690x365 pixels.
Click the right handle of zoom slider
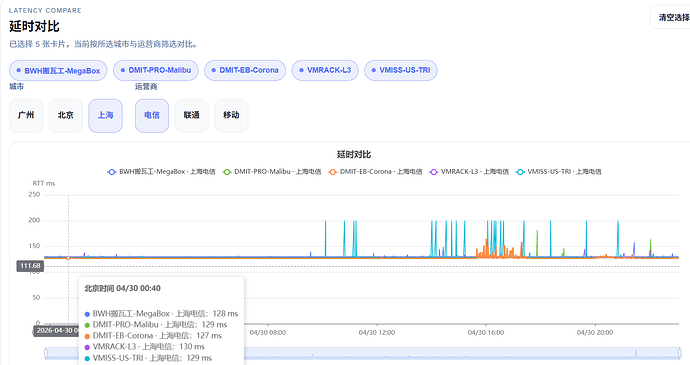679,353
